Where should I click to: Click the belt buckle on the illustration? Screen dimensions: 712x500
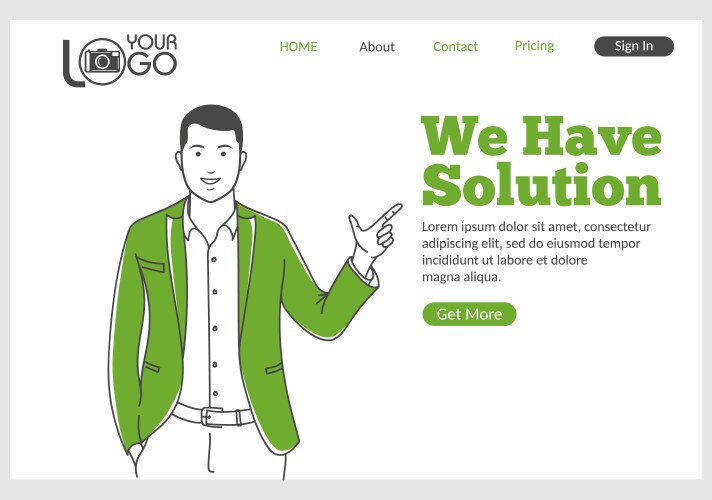[212, 416]
